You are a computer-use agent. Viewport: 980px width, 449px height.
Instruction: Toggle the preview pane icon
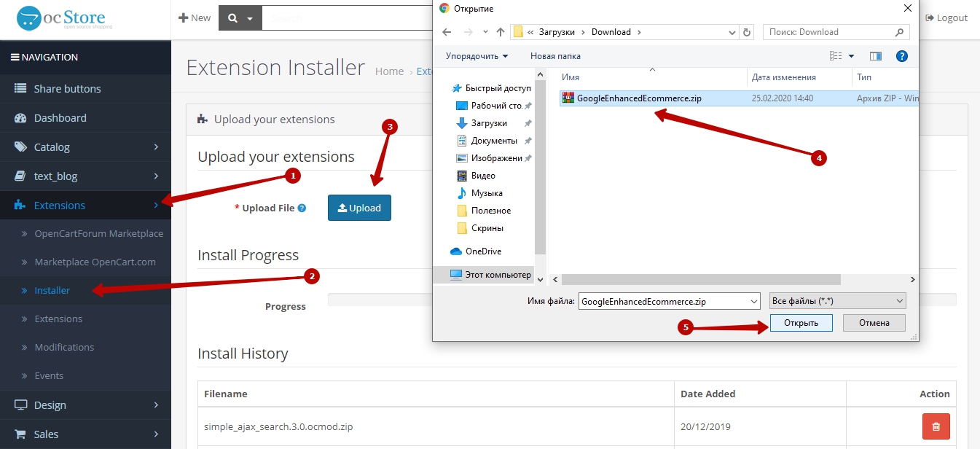pyautogui.click(x=876, y=56)
